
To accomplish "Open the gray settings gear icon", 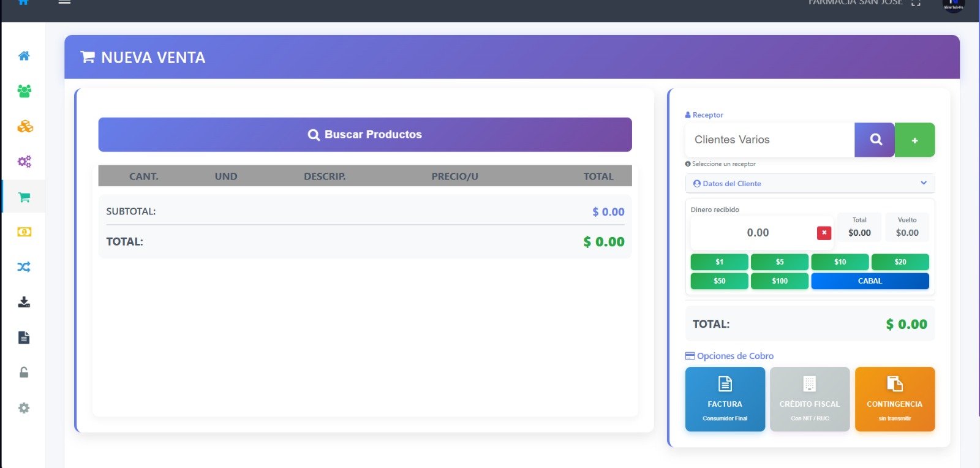I will (x=24, y=408).
